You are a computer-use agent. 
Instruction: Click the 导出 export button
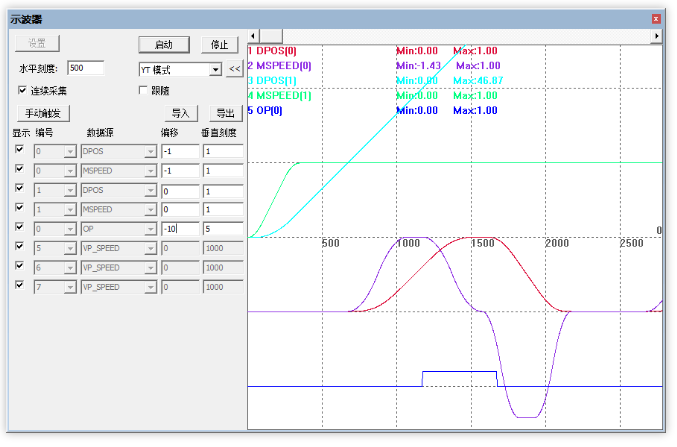pos(225,113)
